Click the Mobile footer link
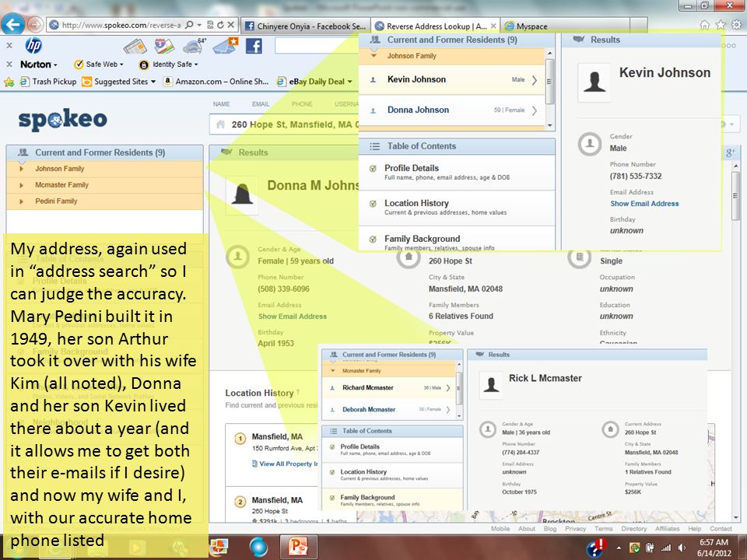Image resolution: width=747 pixels, height=560 pixels. pyautogui.click(x=500, y=529)
